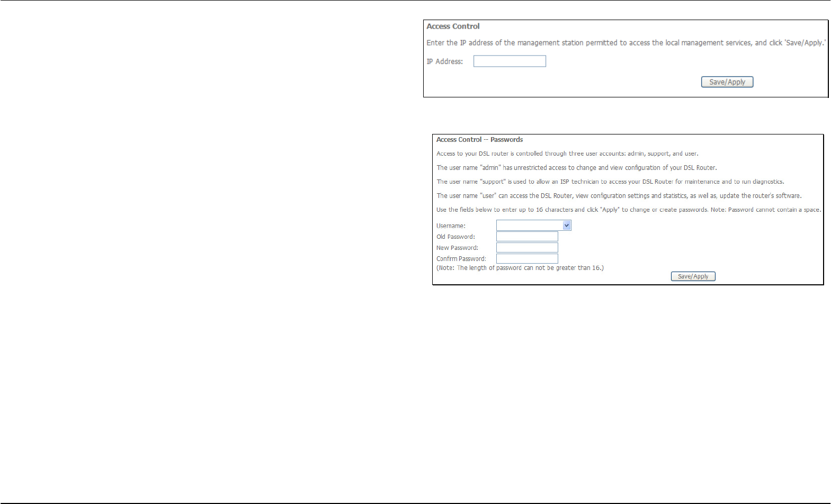The width and height of the screenshot is (831, 504).
Task: Focus the Old Password field
Action: pyautogui.click(x=527, y=237)
